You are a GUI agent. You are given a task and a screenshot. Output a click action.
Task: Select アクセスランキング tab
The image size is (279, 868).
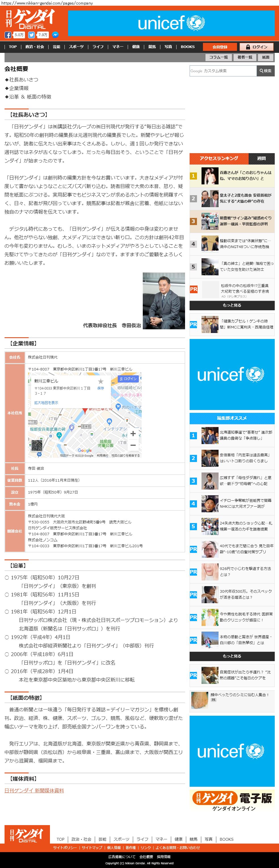219,158
